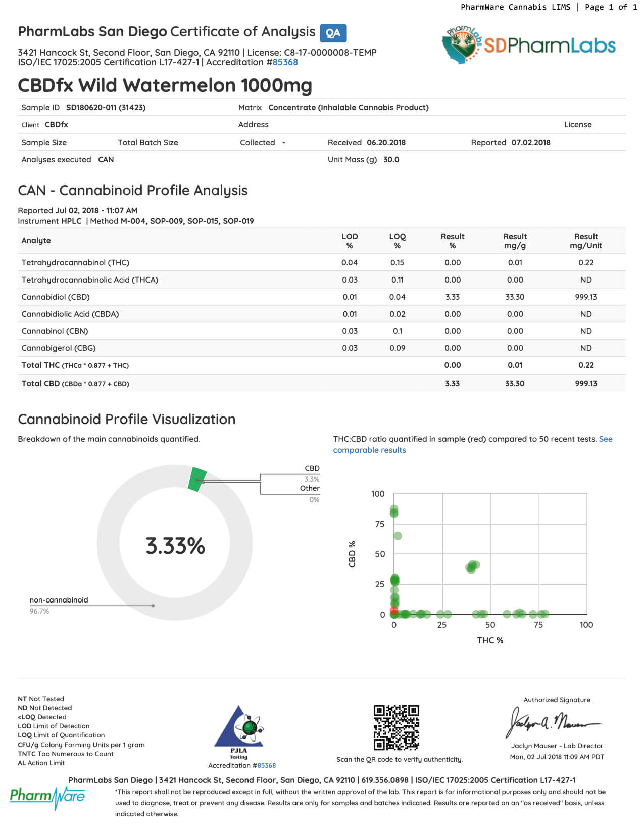644x834 pixels.
Task: Click the Sample ID SD180620-011 value
Action: click(106, 107)
